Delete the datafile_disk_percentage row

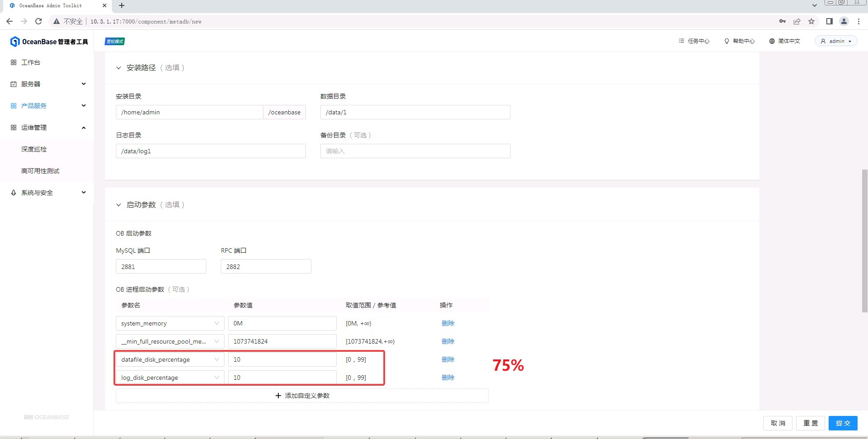448,359
